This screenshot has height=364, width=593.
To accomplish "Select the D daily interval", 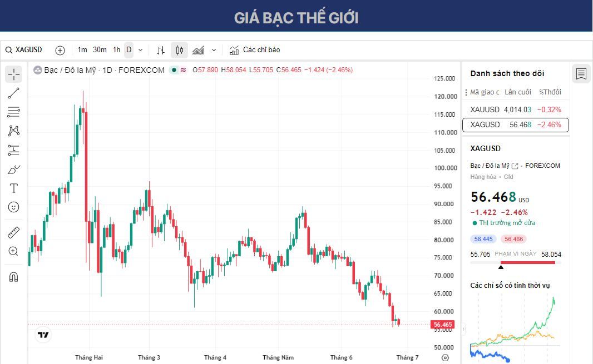I will coord(129,50).
